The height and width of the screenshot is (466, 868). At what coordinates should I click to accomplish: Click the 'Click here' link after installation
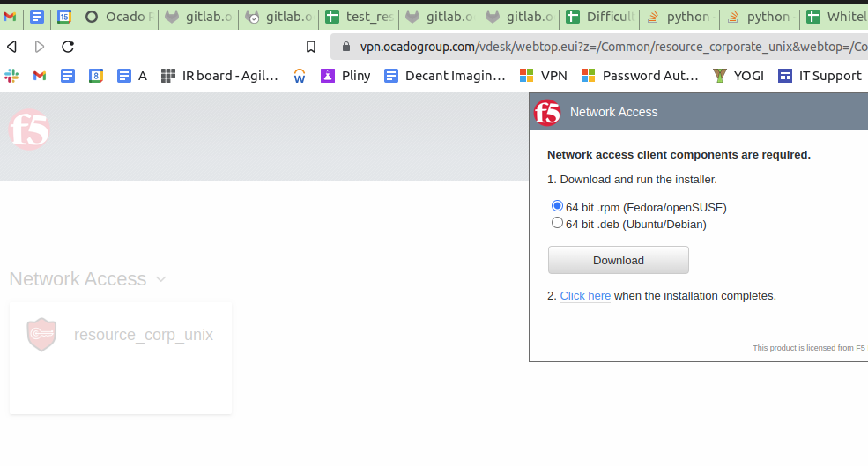point(585,296)
